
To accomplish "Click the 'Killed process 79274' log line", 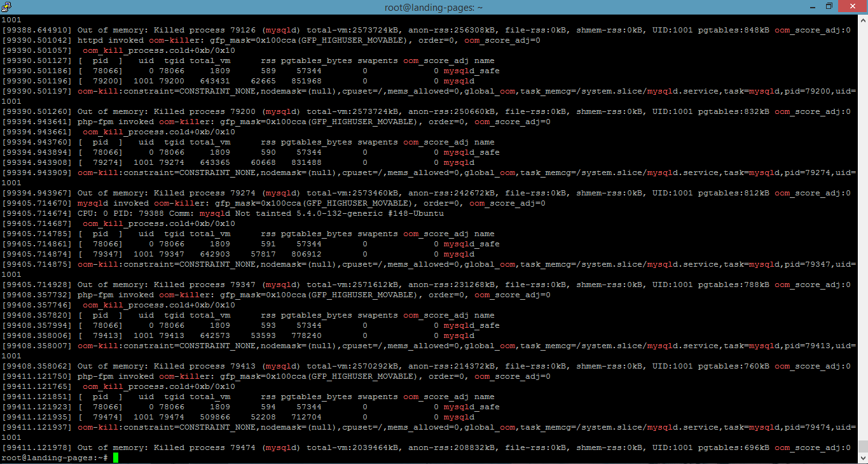I will 426,193.
